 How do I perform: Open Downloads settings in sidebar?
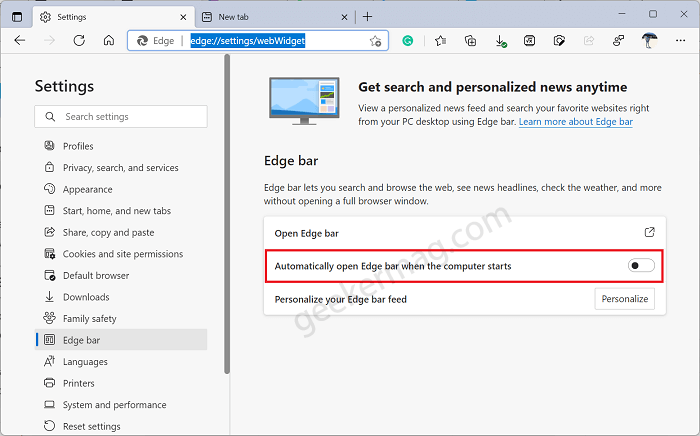[x=121, y=297]
